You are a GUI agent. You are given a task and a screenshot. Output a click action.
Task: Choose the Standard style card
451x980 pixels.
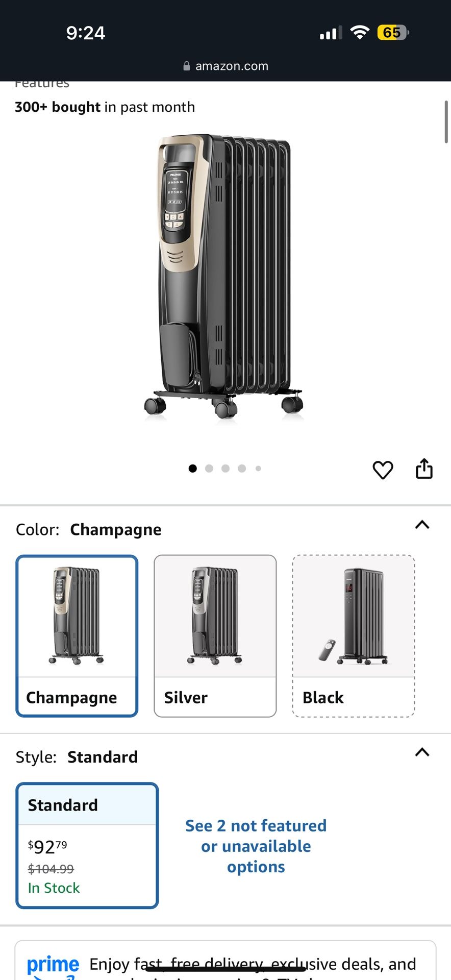pyautogui.click(x=87, y=845)
